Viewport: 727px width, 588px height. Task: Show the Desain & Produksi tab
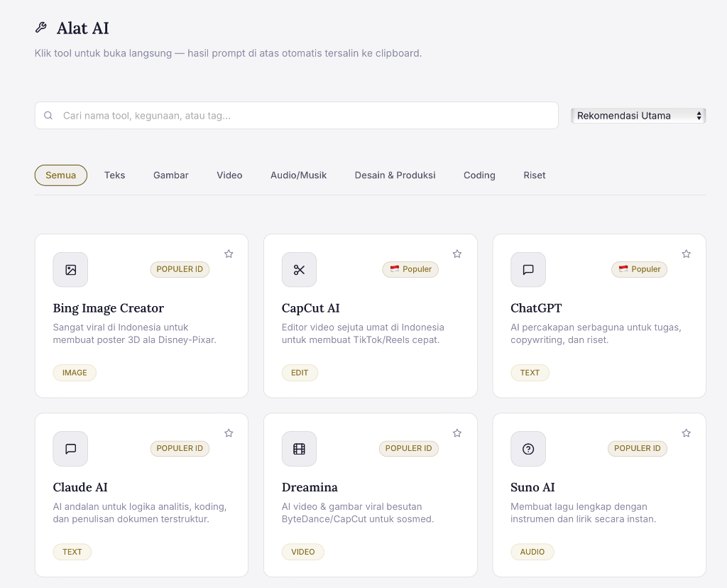pyautogui.click(x=395, y=175)
